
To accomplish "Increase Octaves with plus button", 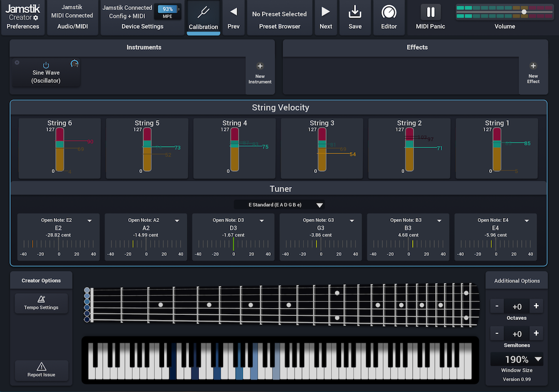I will pos(536,306).
